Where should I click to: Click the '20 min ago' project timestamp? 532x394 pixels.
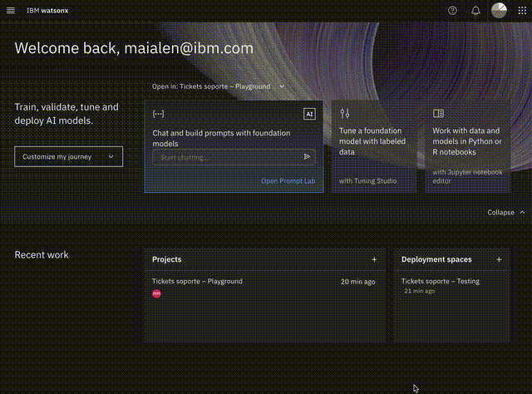358,282
